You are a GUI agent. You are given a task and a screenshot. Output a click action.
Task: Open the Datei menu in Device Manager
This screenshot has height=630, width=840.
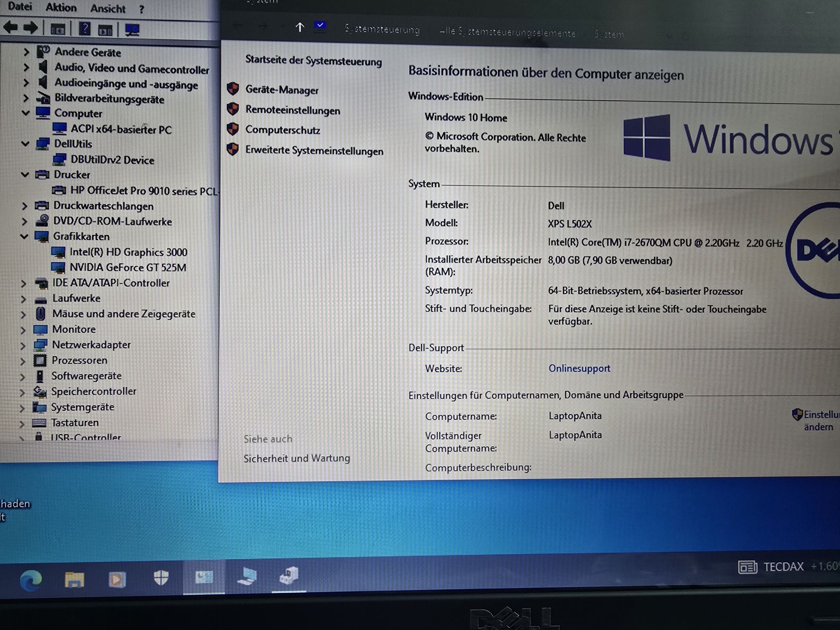pyautogui.click(x=20, y=6)
